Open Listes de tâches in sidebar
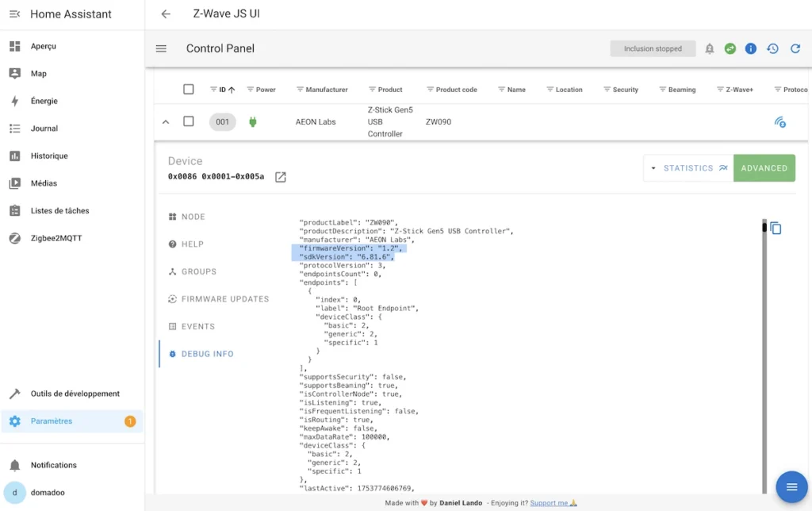The image size is (812, 511). [x=72, y=211]
